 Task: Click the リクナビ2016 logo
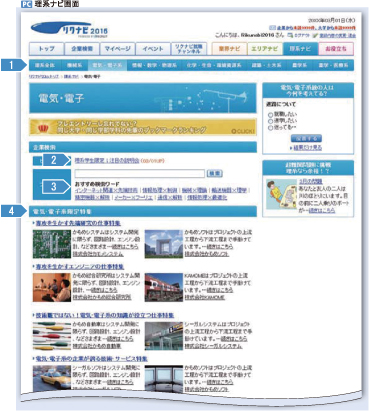(x=69, y=29)
